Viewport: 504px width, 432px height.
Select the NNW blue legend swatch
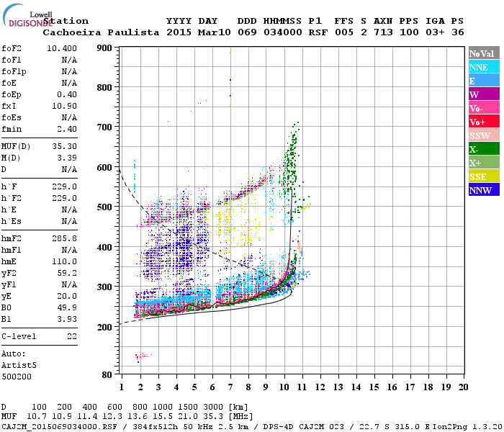[484, 190]
